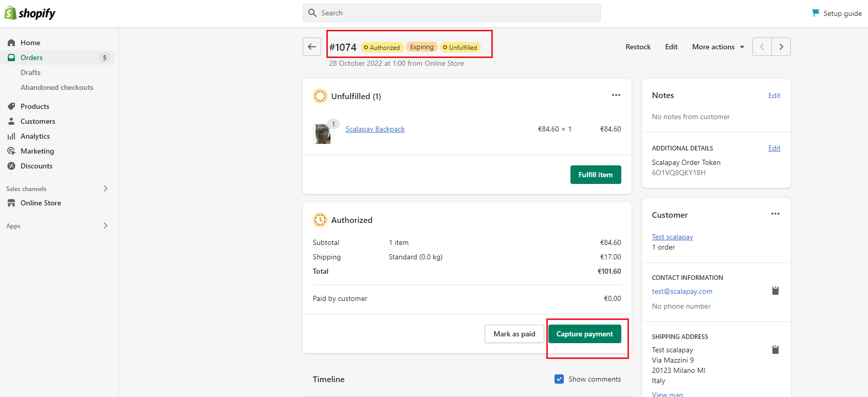Go to next order with right chevron
The image size is (868, 397).
[x=781, y=47]
